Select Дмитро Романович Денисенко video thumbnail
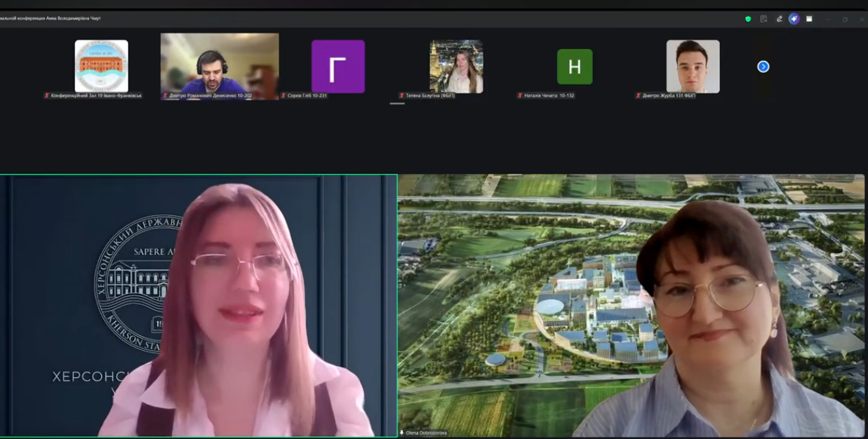 (x=220, y=66)
